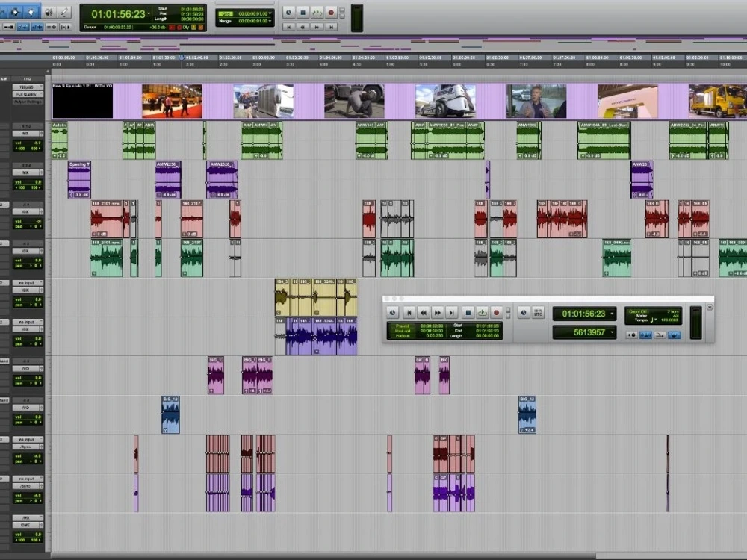Return to zero in top transport
The width and height of the screenshot is (747, 560).
tap(288, 27)
